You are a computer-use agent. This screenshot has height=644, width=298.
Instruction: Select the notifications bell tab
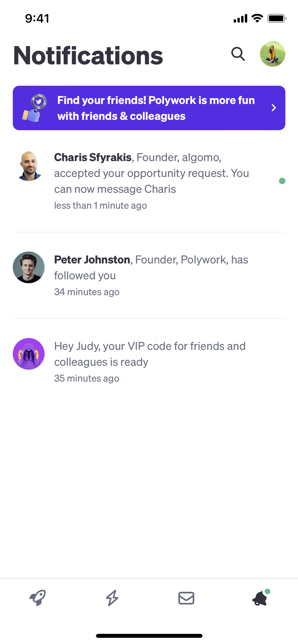(260, 598)
